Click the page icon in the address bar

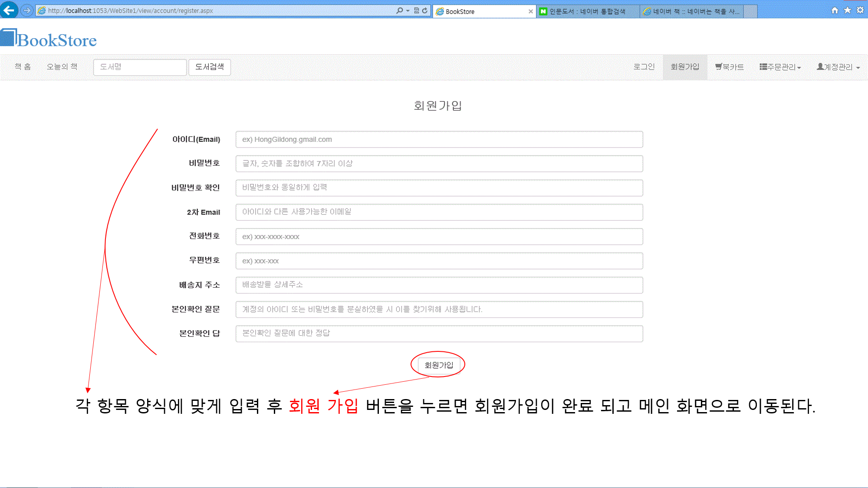(42, 11)
